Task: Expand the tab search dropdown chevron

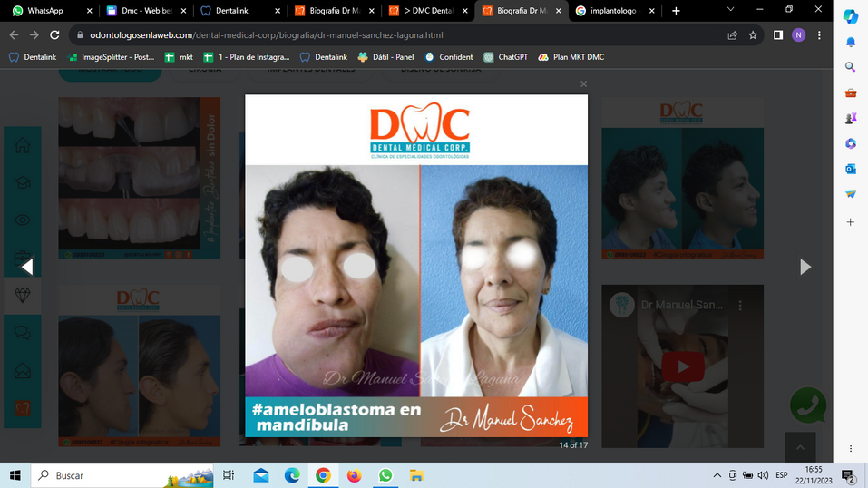Action: pyautogui.click(x=731, y=10)
